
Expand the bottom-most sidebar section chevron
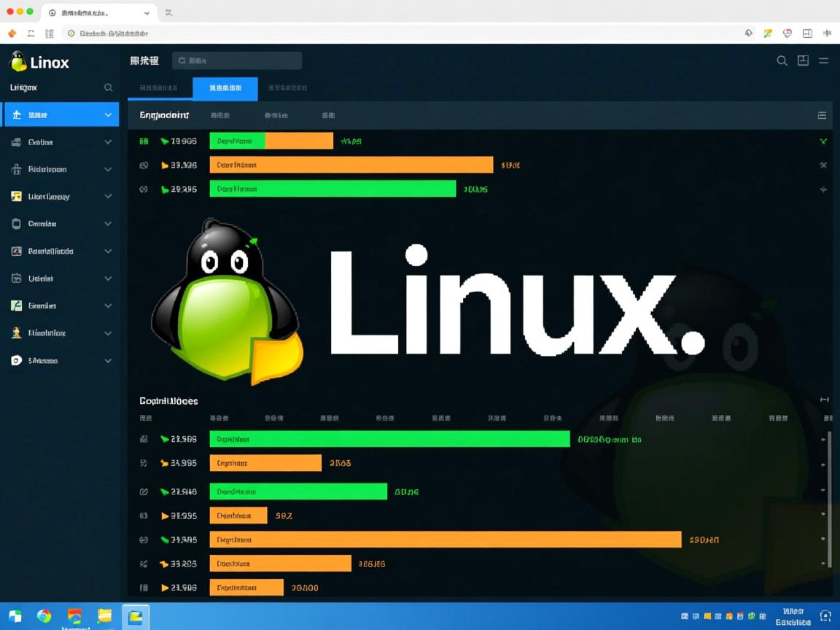pyautogui.click(x=107, y=360)
